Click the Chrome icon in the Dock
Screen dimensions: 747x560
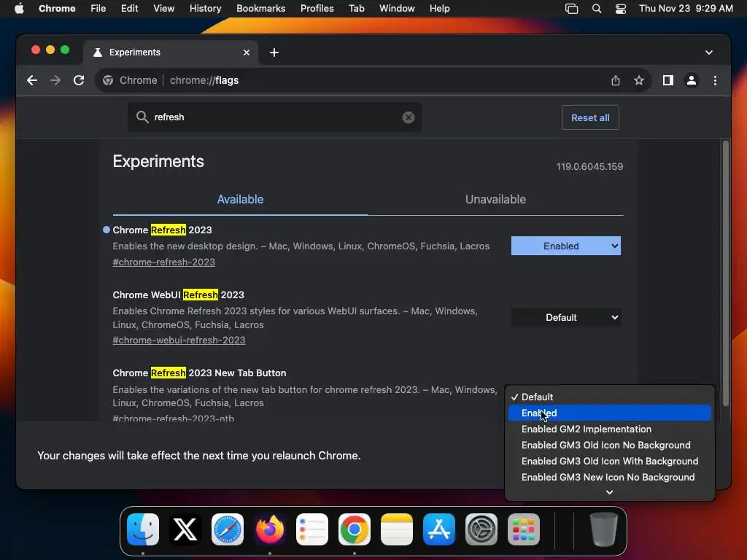click(355, 529)
